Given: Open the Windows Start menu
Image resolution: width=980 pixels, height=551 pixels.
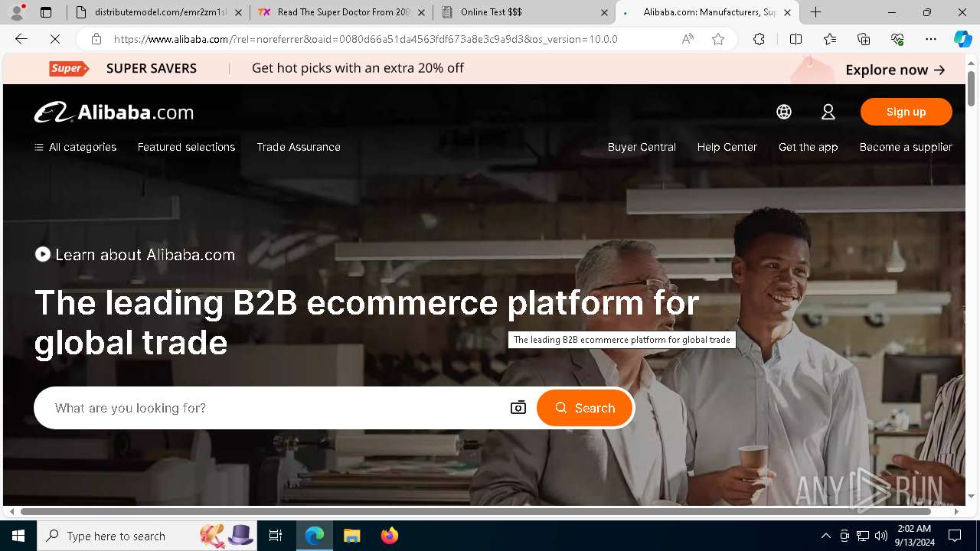Looking at the screenshot, I should (x=18, y=536).
